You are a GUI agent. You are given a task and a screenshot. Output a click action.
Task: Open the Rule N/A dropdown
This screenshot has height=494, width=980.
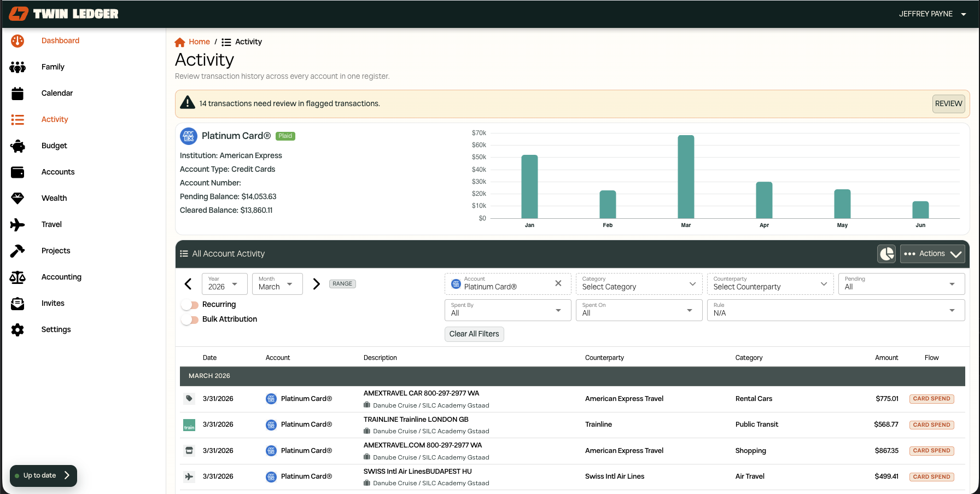(x=836, y=310)
